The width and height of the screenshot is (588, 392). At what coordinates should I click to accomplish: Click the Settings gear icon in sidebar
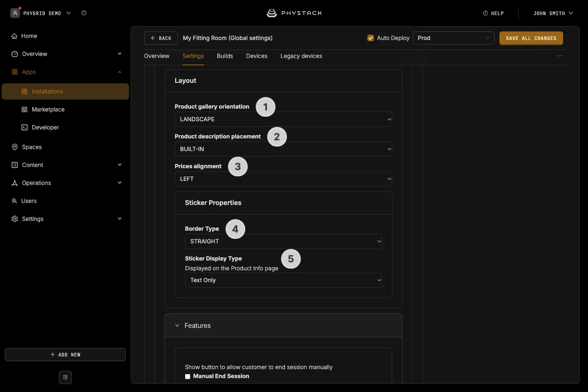(x=15, y=219)
